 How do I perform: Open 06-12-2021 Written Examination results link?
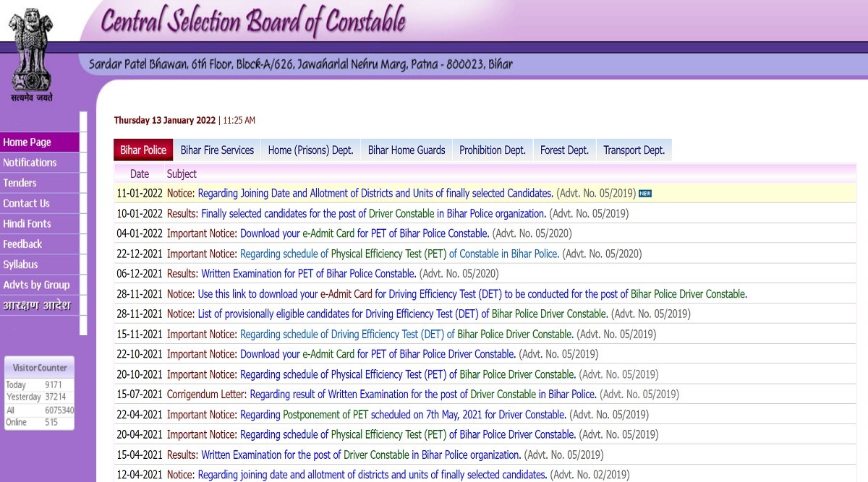309,274
